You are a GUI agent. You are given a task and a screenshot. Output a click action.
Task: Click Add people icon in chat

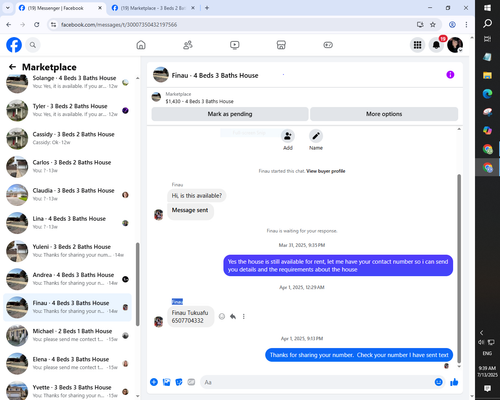pos(288,136)
